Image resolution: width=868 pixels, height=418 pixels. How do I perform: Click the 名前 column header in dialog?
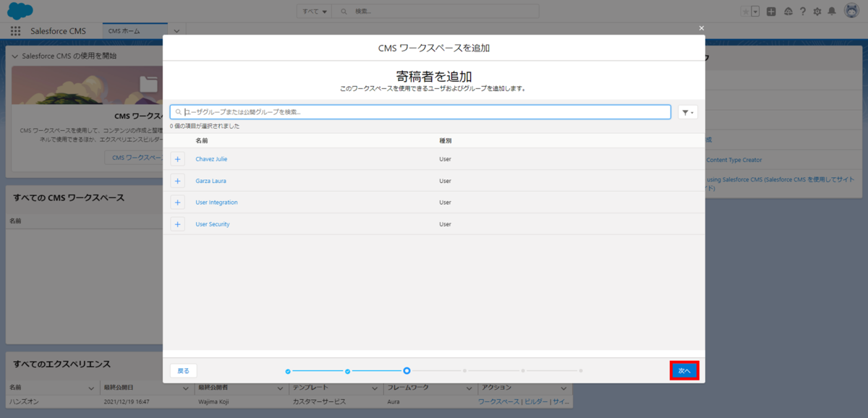201,140
